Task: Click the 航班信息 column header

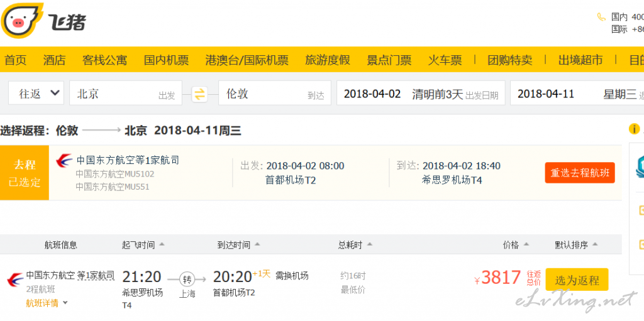Action: 61,245
